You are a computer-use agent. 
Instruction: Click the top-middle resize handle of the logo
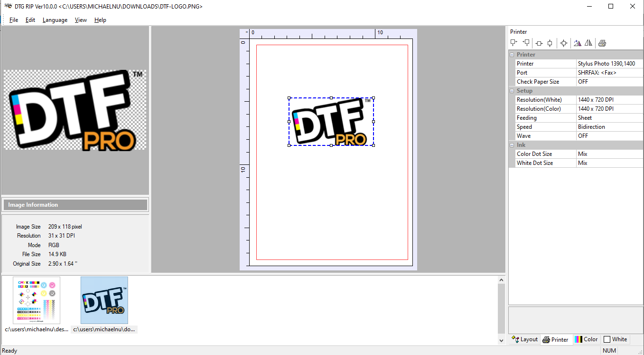pyautogui.click(x=331, y=98)
